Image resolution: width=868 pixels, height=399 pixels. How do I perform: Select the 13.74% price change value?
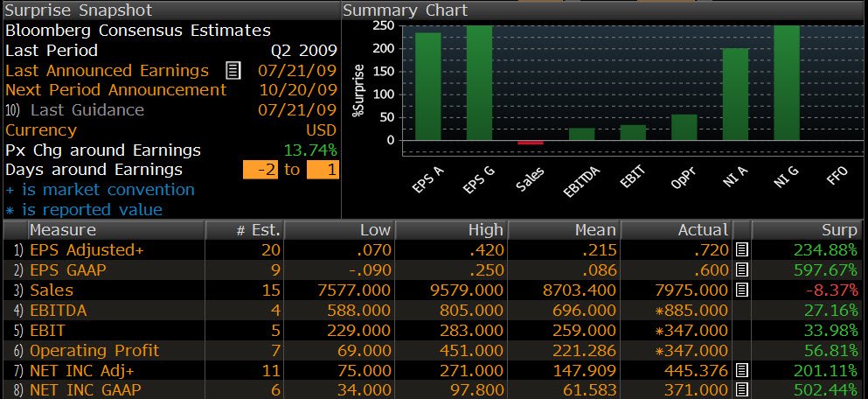[310, 150]
